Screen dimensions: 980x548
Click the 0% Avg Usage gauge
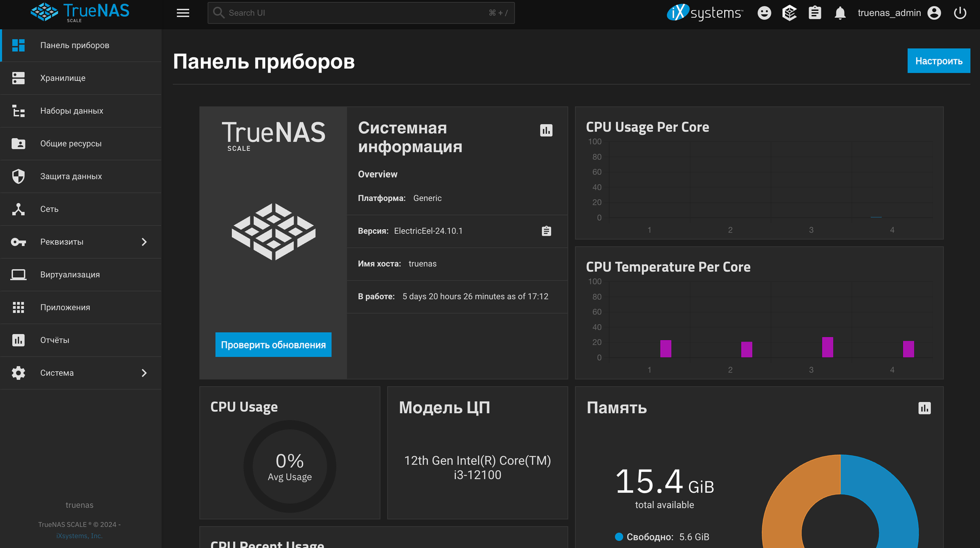290,466
